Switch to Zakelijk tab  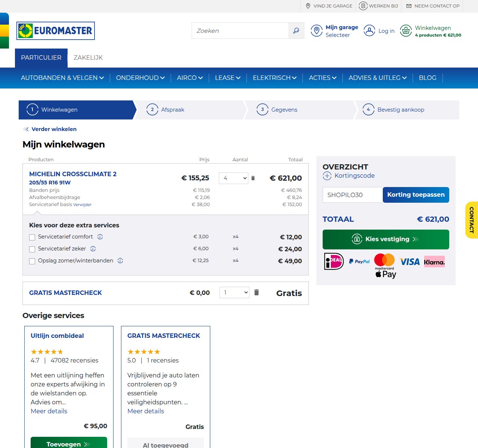click(x=88, y=58)
